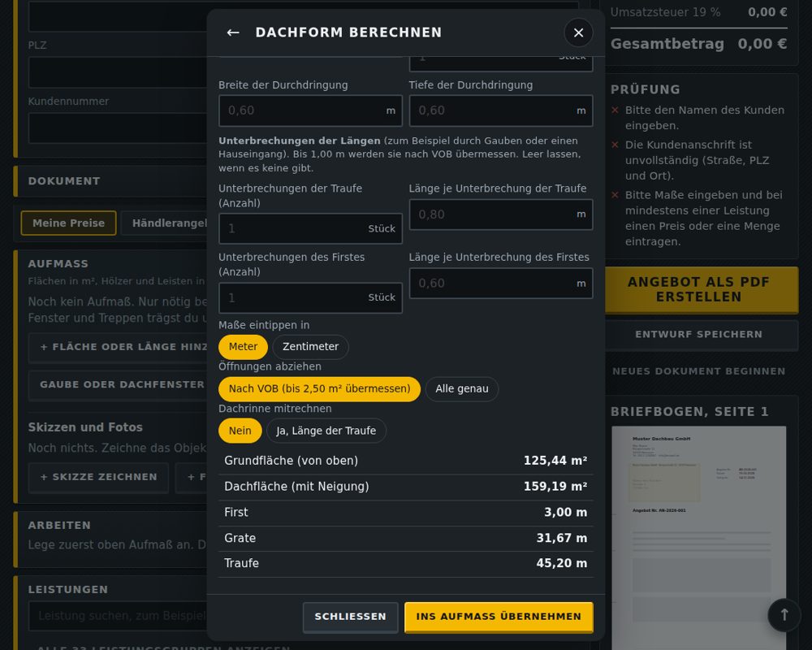Focus the Tiefe der Durchdringung field
Screen dimensions: 812x650
tap(501, 110)
